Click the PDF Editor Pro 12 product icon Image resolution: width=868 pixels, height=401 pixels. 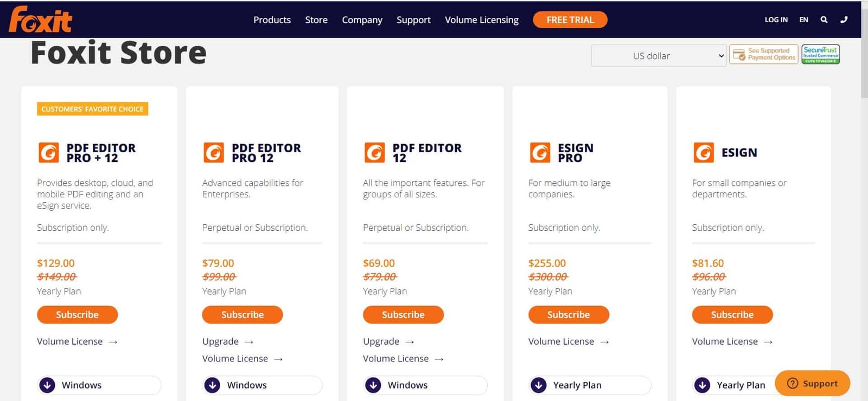(x=213, y=152)
